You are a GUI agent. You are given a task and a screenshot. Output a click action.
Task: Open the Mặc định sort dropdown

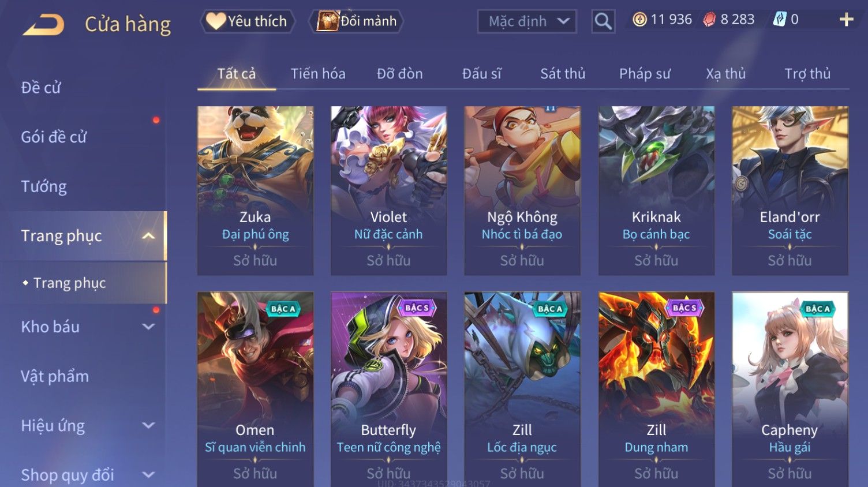527,21
